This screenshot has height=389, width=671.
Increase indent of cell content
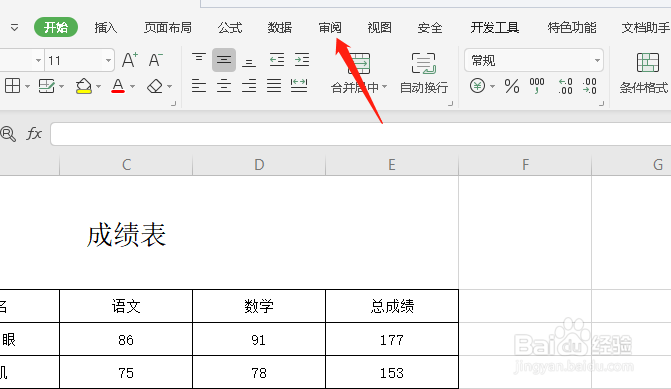click(302, 60)
